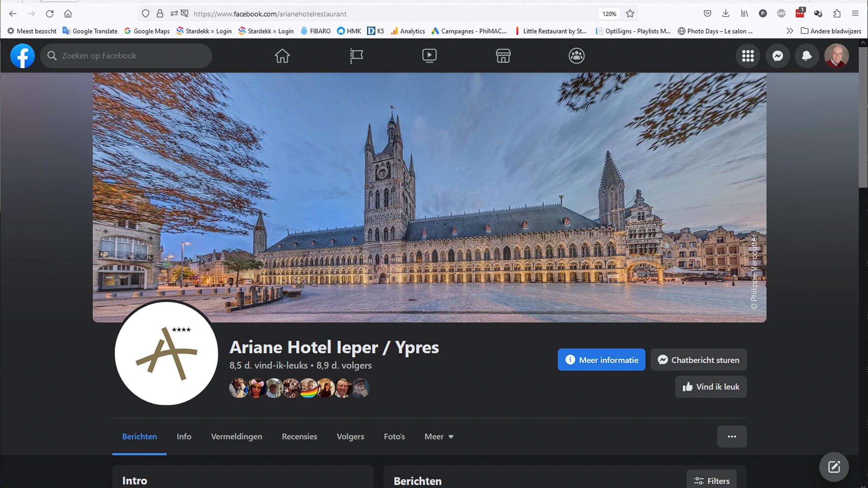
Task: Open the notifications bell icon
Action: point(807,55)
